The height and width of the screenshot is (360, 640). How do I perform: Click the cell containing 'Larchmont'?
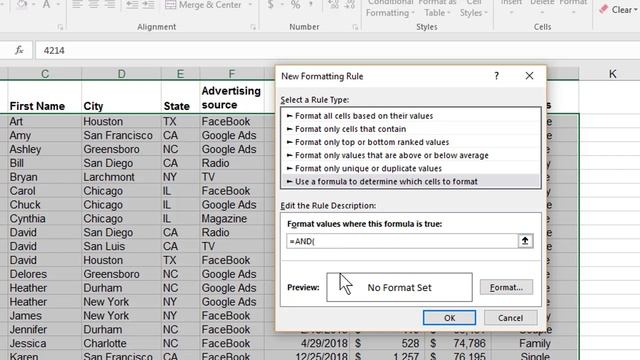(122, 177)
